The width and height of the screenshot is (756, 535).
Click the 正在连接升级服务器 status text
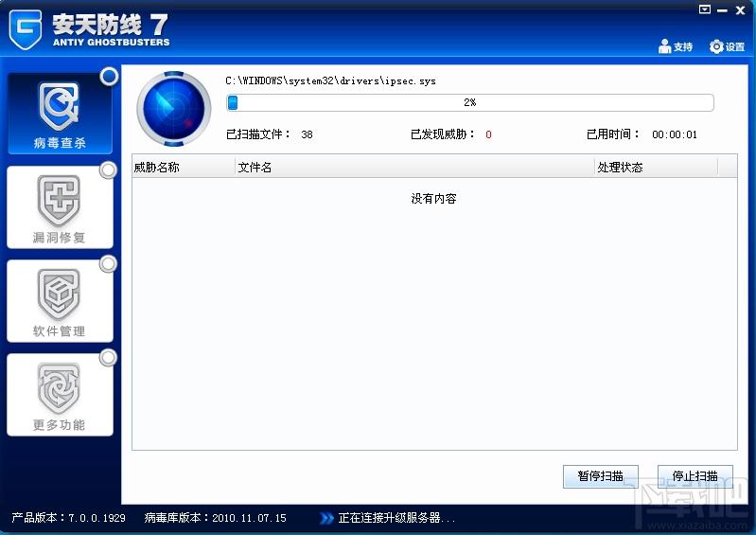[397, 518]
